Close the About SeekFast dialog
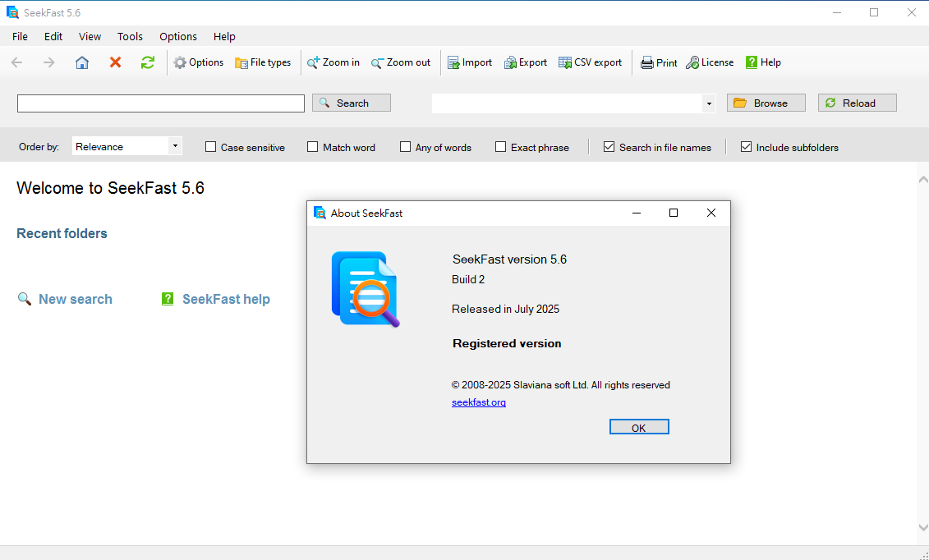Screen dimensions: 929x560 (711, 213)
